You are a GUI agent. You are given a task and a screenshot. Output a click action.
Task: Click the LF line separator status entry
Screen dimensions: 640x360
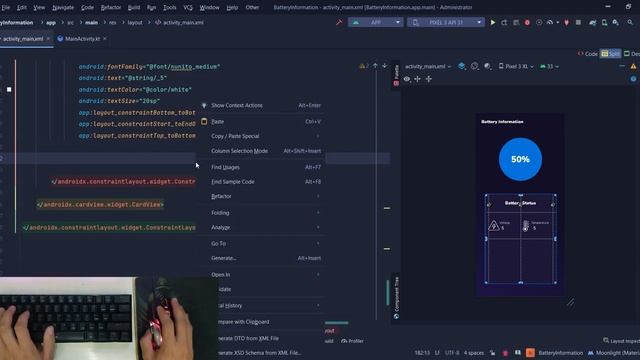click(x=437, y=353)
